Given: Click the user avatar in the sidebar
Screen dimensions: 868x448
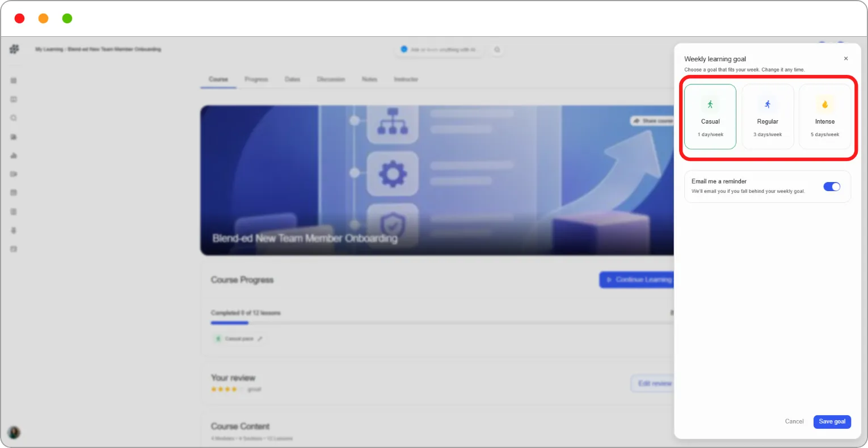Looking at the screenshot, I should (14, 433).
